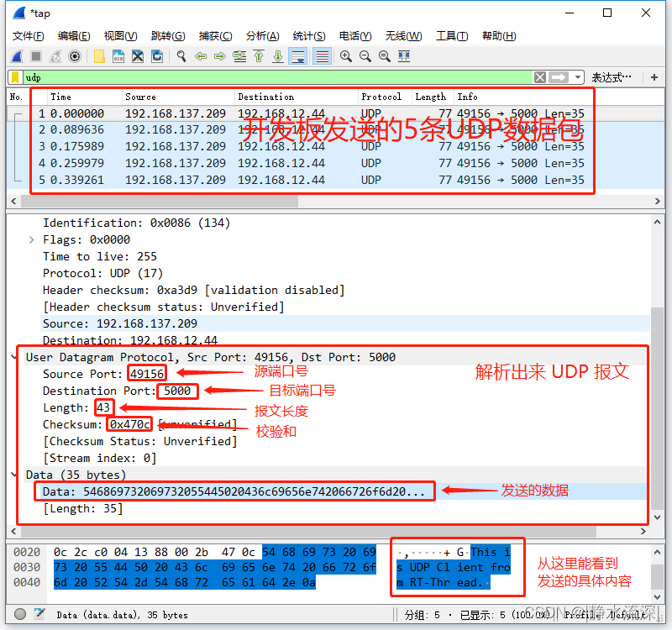Click the display filter bookmark icon
Viewport: 672px width, 630px height.
click(15, 77)
